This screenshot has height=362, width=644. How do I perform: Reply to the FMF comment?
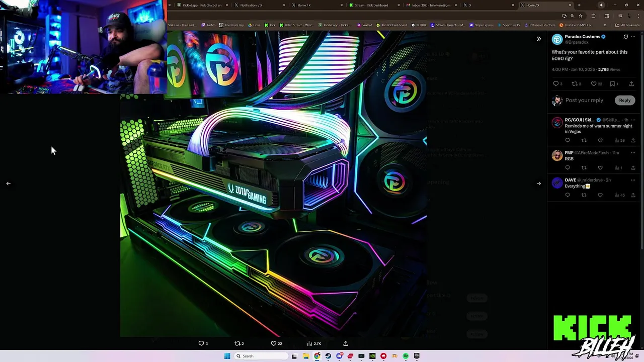[568, 167]
